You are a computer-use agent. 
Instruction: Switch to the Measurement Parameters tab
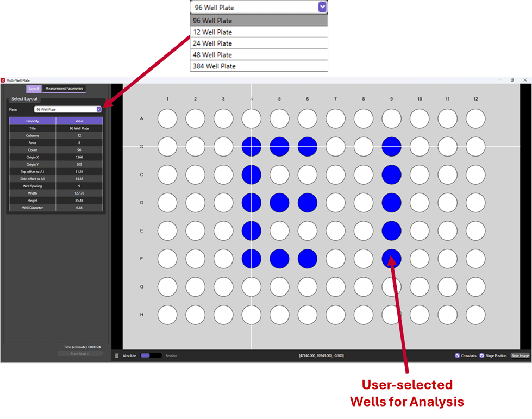pyautogui.click(x=64, y=89)
